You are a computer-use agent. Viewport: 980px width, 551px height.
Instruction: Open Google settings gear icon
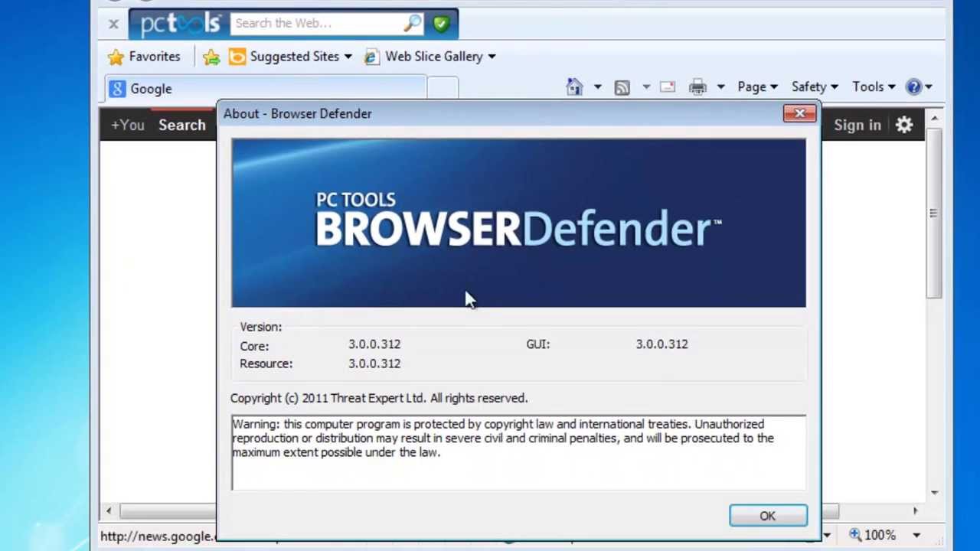[904, 125]
